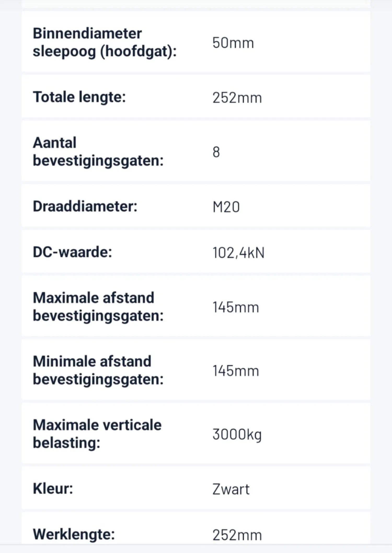The width and height of the screenshot is (392, 553).
Task: Click the "DC-waarde" label
Action: coord(72,252)
